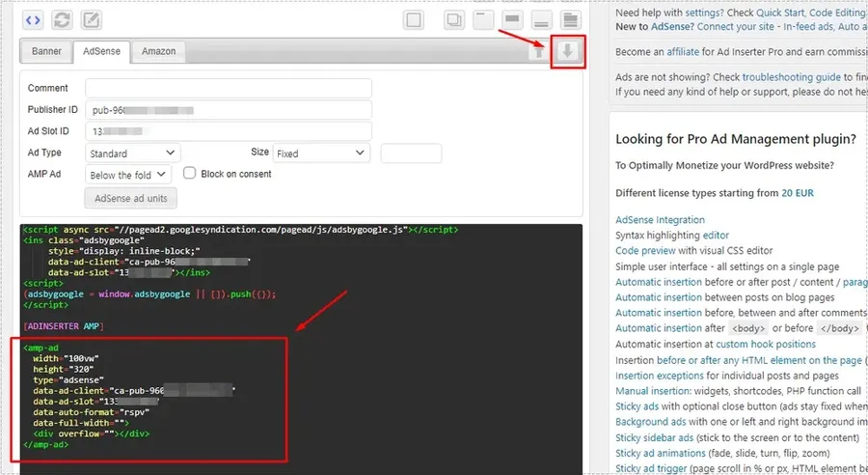
Task: Open the Code preview link
Action: point(645,250)
